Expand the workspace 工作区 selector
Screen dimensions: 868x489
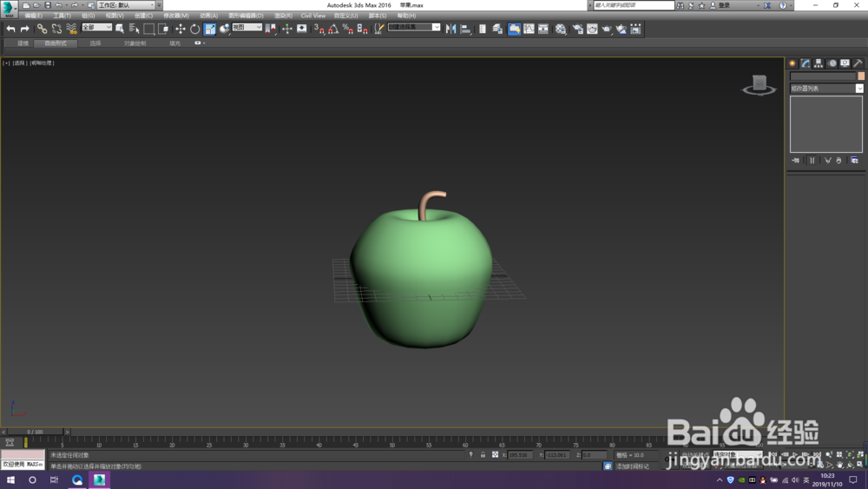coord(126,5)
